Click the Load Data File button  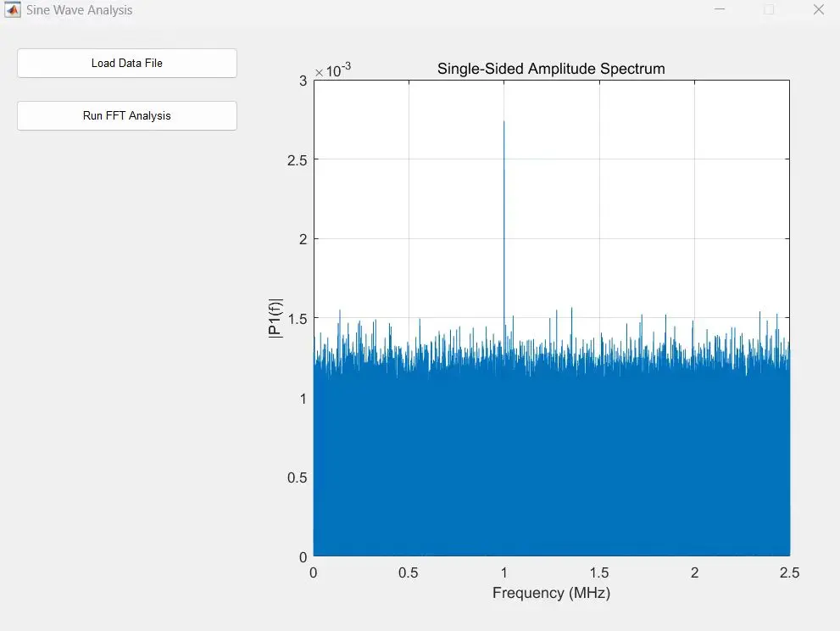[127, 64]
